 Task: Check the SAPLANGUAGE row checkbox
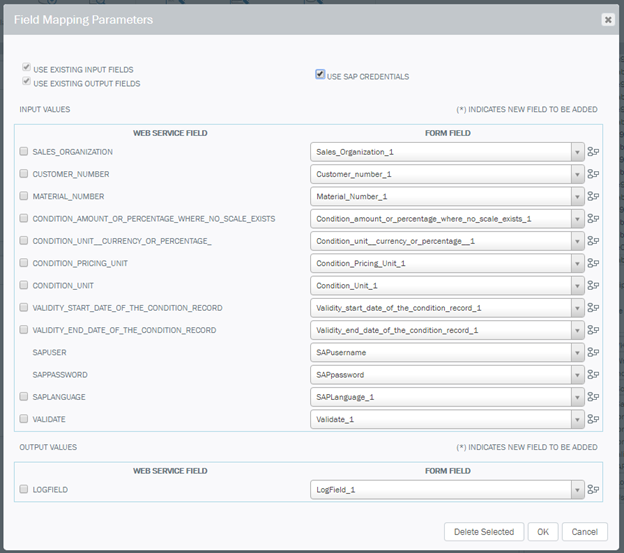(x=24, y=396)
